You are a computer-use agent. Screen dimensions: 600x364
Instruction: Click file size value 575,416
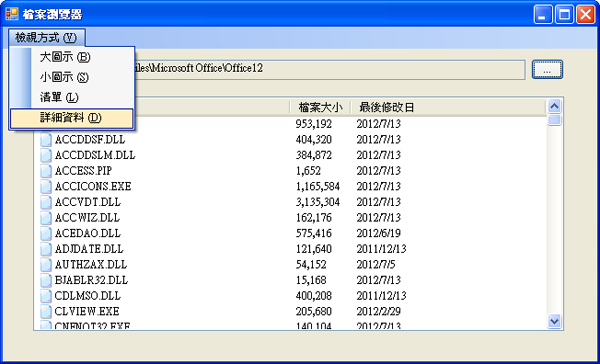click(314, 233)
